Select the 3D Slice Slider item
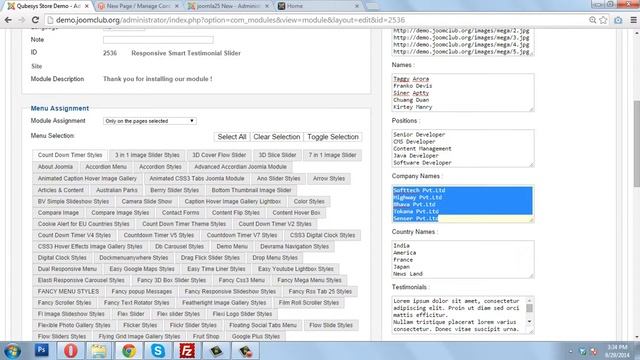The image size is (640, 360). [277, 155]
